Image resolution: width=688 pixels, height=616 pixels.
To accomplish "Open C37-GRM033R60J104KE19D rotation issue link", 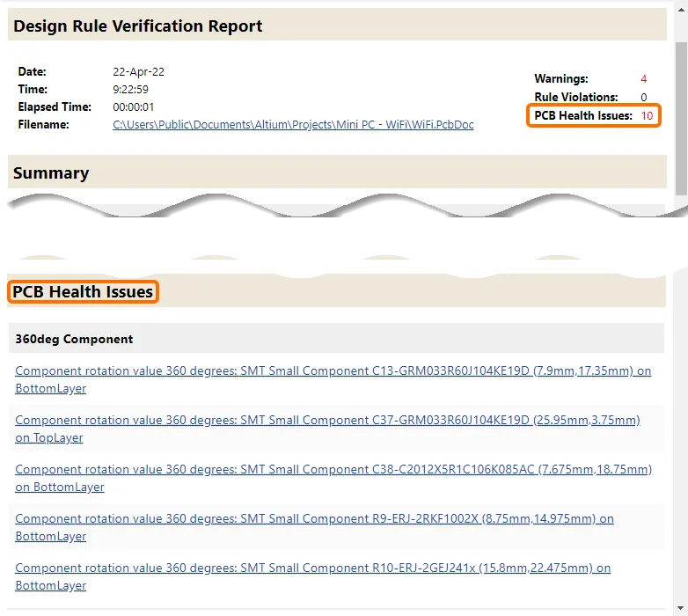I will point(327,429).
